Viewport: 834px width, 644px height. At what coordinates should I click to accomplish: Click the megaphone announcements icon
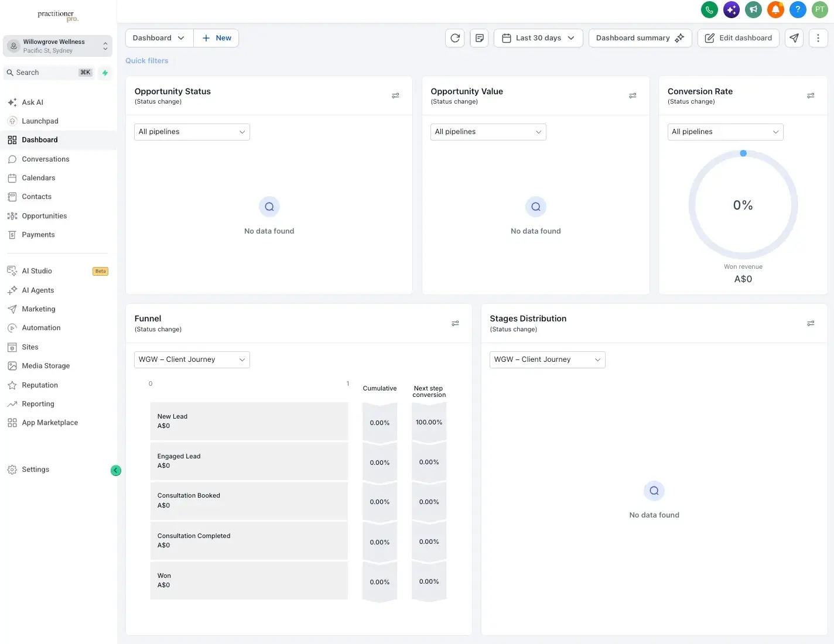tap(754, 9)
